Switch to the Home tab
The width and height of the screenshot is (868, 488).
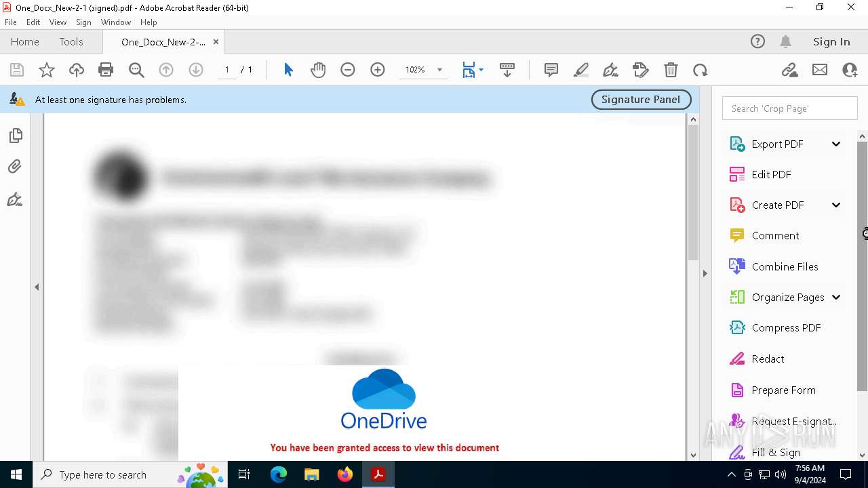(25, 41)
